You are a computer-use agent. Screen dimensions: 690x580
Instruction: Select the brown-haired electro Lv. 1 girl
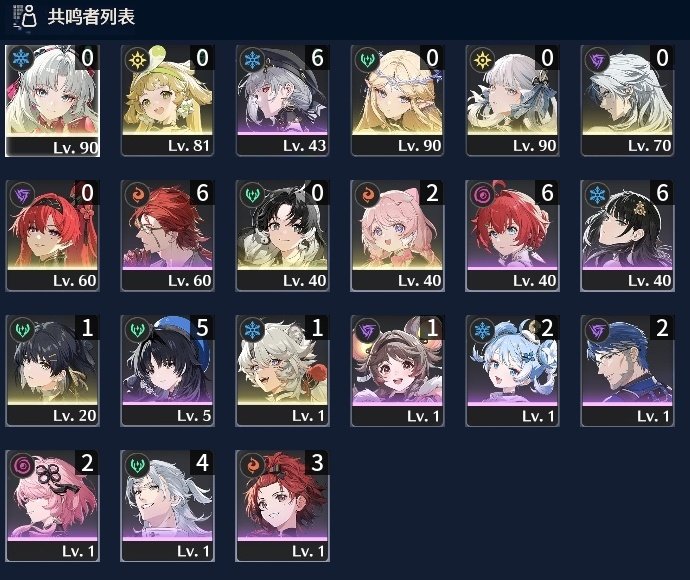(x=397, y=371)
